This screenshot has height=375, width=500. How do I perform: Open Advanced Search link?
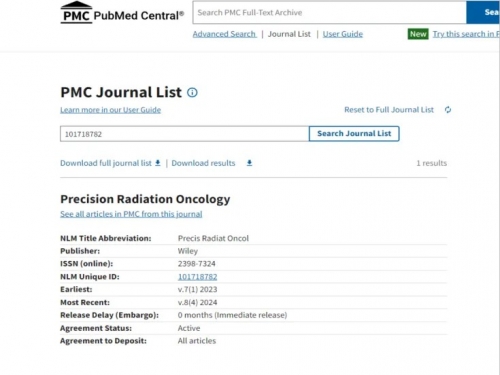224,34
